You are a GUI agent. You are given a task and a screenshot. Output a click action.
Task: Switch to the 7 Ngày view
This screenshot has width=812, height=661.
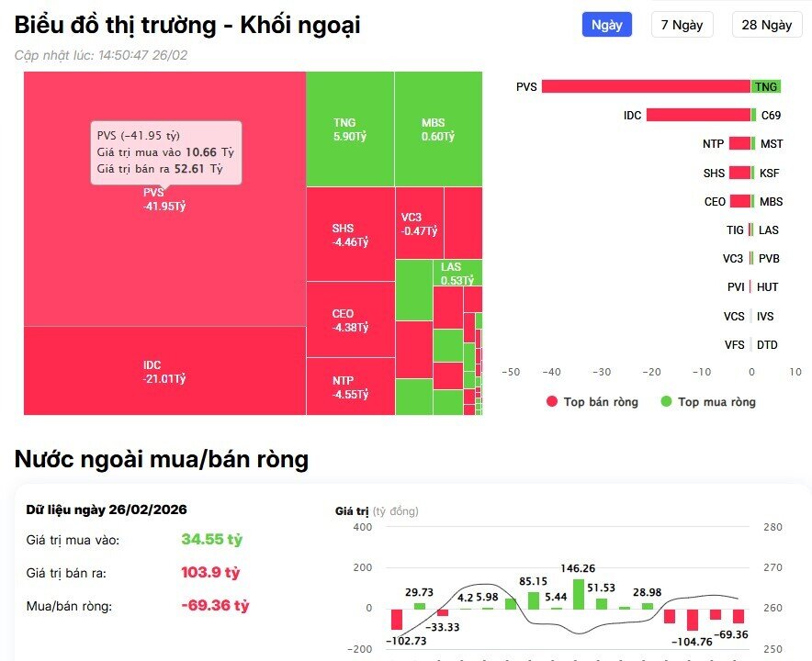[682, 25]
